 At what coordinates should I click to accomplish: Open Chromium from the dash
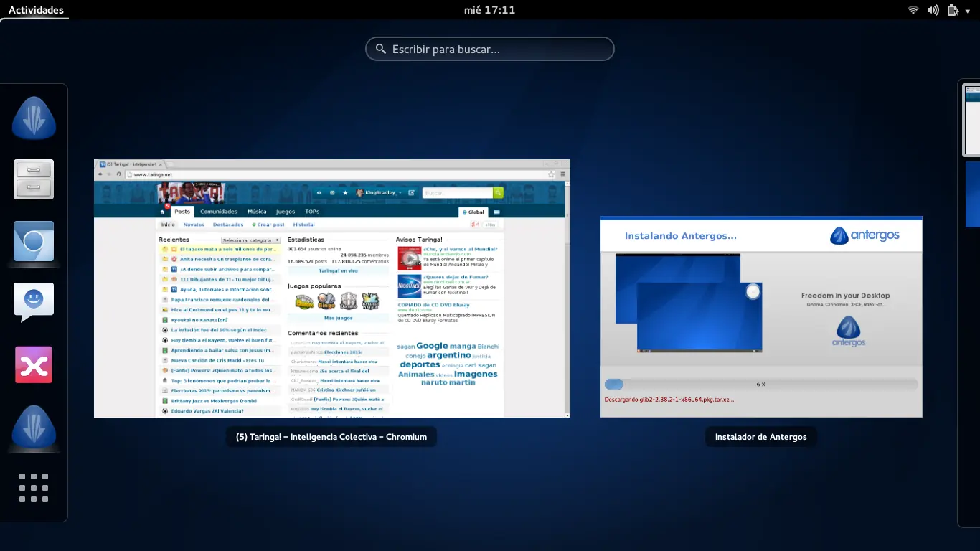[x=34, y=241]
